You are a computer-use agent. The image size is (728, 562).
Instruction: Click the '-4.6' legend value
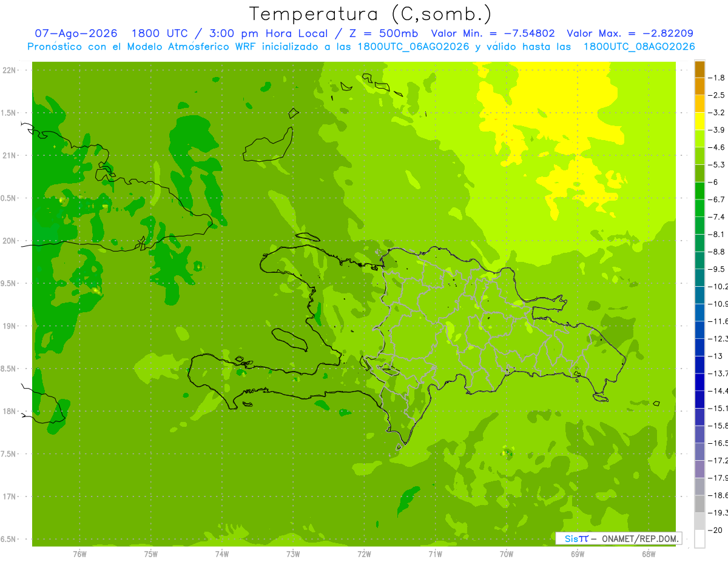pos(717,147)
